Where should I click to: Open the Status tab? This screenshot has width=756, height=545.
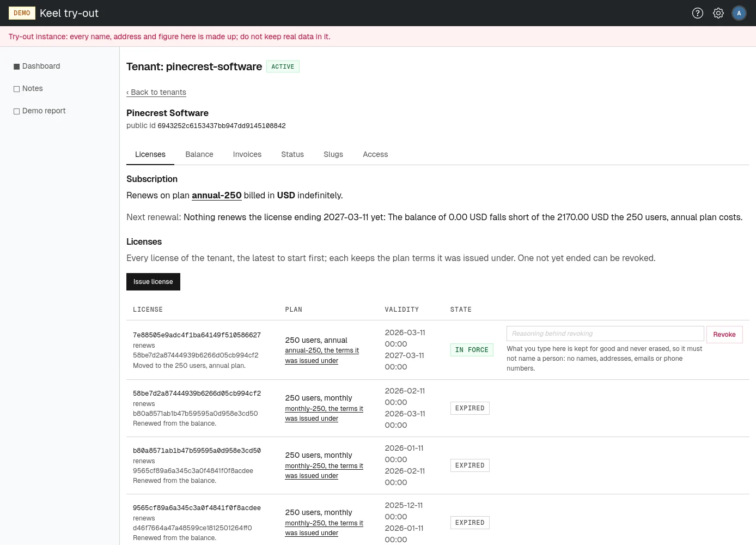[x=292, y=154]
